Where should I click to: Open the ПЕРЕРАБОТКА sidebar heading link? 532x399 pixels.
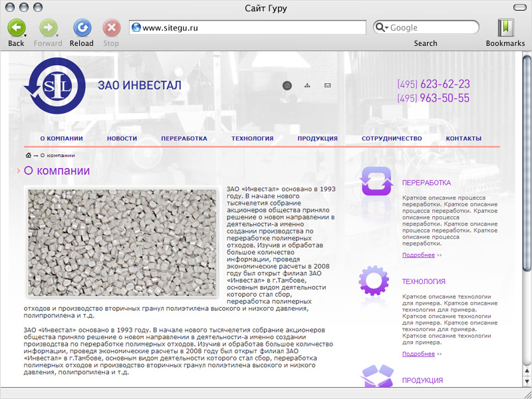(x=426, y=183)
